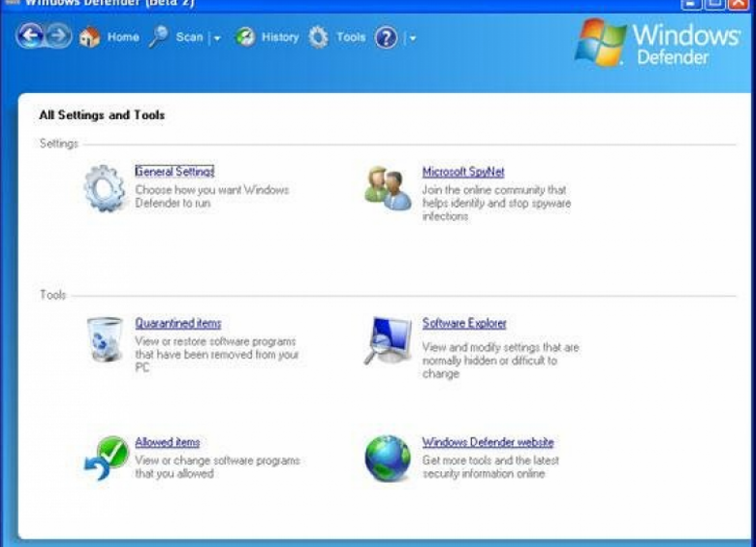This screenshot has width=756, height=547.
Task: Click the General Settings gear icon
Action: [x=104, y=188]
